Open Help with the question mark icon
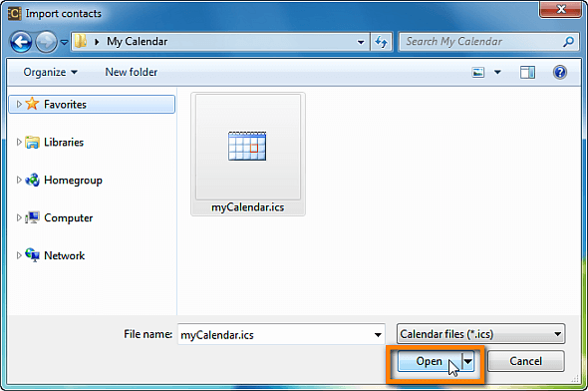 pos(560,72)
